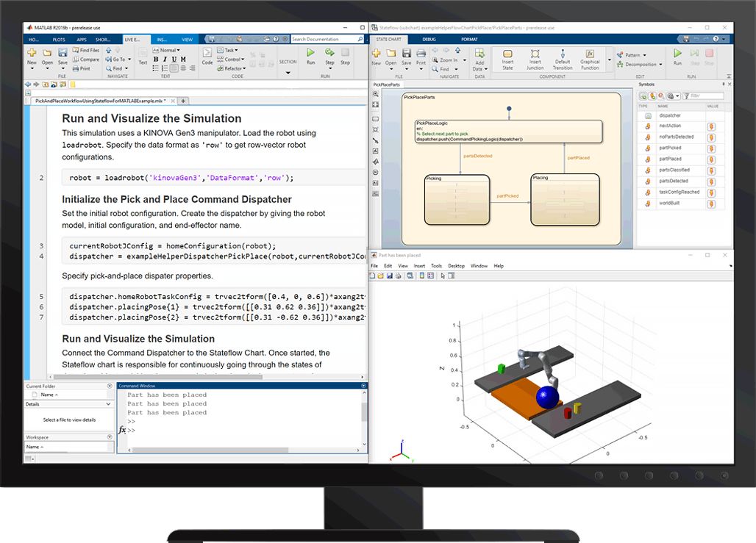The width and height of the screenshot is (756, 543).
Task: Click the Default Transition tool in Stateflow
Action: click(562, 60)
